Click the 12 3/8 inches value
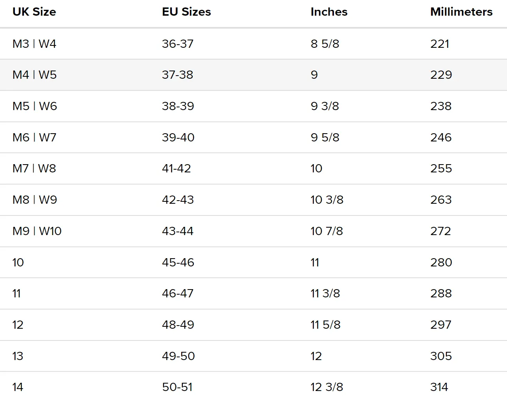 327,387
